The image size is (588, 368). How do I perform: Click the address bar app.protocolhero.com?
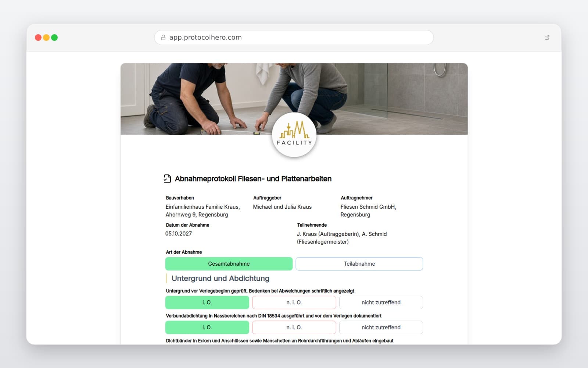coord(294,38)
